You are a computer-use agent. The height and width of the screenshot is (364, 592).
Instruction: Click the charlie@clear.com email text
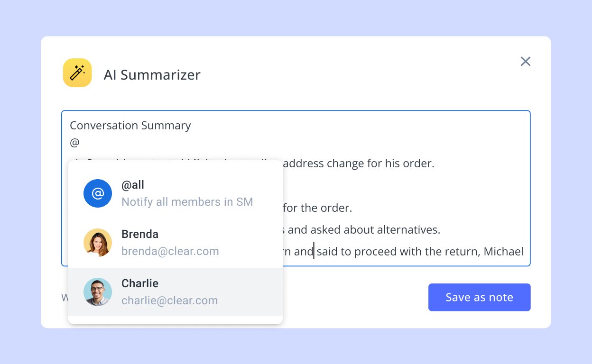[170, 300]
